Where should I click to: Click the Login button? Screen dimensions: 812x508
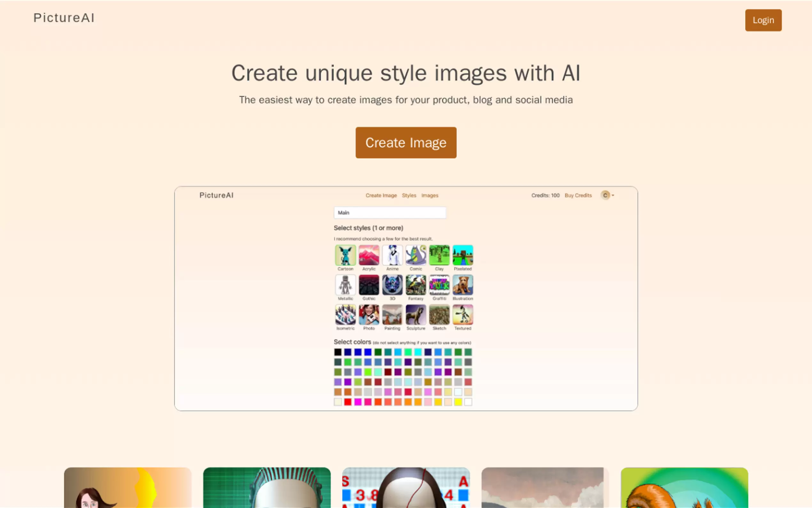763,20
